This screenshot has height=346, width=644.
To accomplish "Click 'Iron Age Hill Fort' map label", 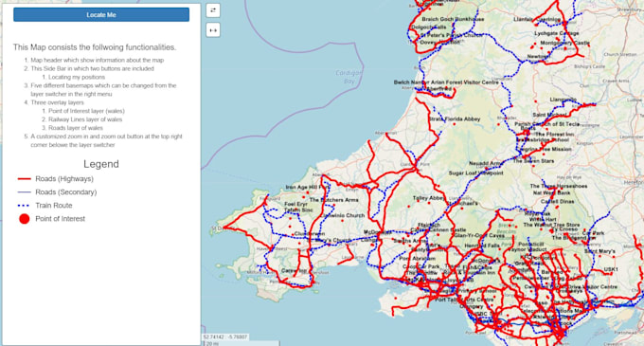I will (x=308, y=188).
